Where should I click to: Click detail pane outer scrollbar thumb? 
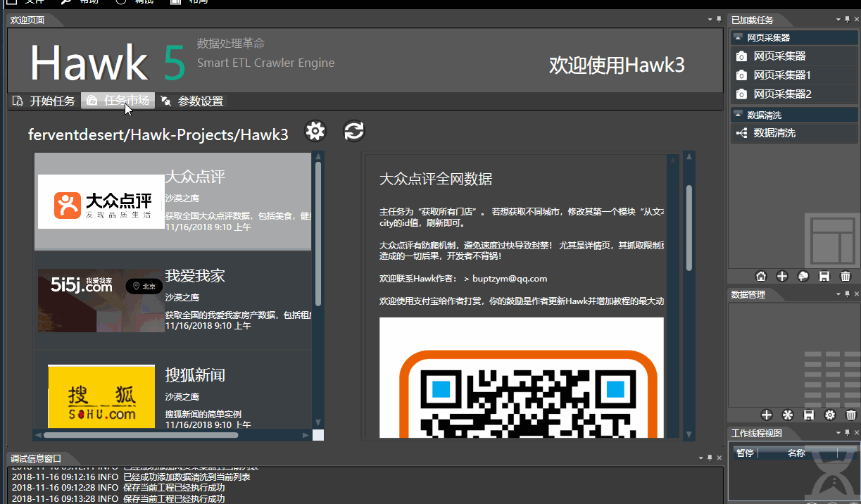pyautogui.click(x=689, y=227)
